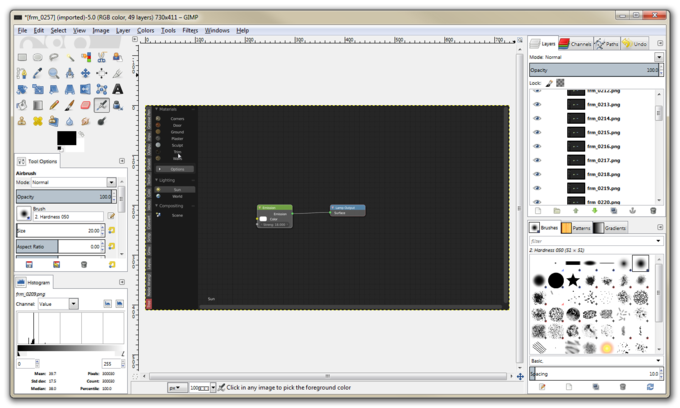
Task: Select the Free Select lasso tool
Action: tap(54, 57)
